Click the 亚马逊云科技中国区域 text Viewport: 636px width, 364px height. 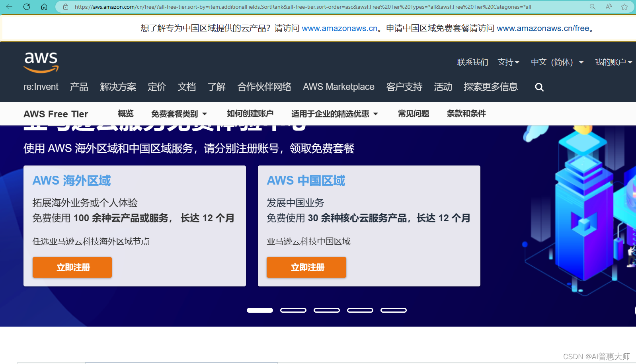point(309,241)
